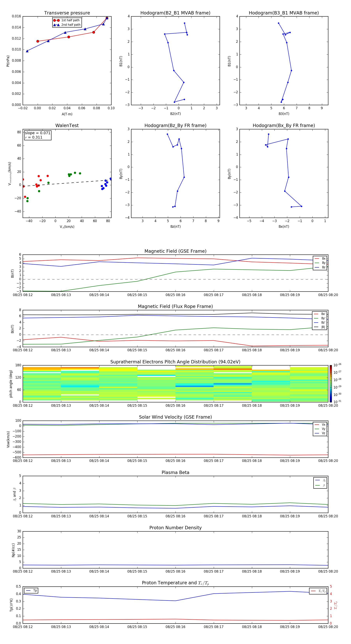Select By' entry in Flux Rope legend

point(320,318)
